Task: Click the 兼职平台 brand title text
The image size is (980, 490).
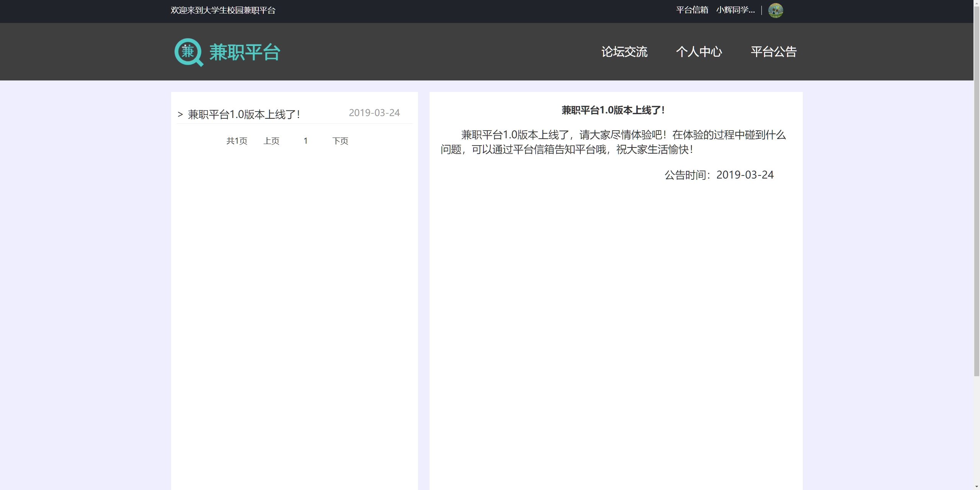Action: point(245,52)
